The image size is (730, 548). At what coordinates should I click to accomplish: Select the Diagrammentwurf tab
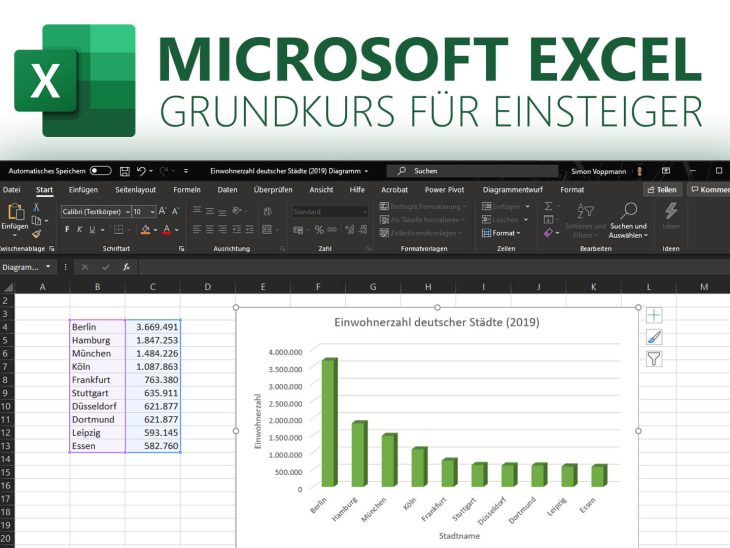[513, 189]
